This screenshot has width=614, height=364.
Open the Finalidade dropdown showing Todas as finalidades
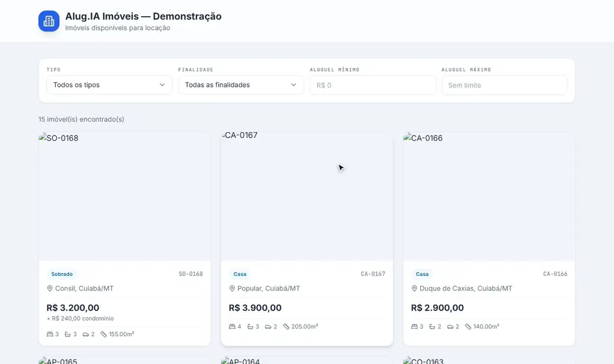point(241,85)
